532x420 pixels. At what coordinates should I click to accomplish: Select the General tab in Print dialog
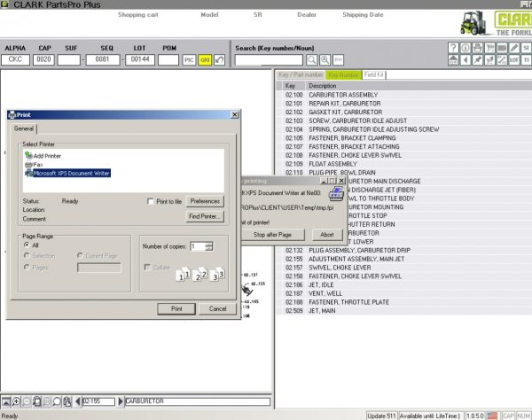pyautogui.click(x=24, y=128)
